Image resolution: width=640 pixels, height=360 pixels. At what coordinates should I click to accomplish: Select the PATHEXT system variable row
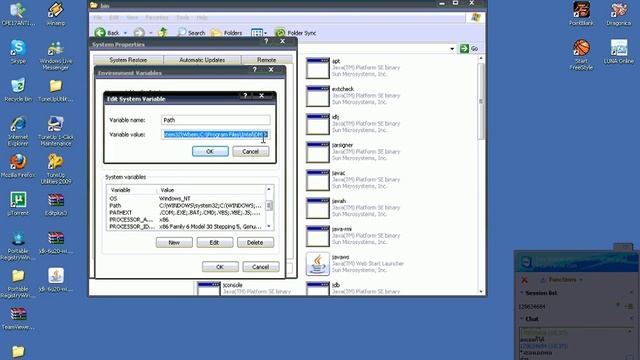pos(186,213)
